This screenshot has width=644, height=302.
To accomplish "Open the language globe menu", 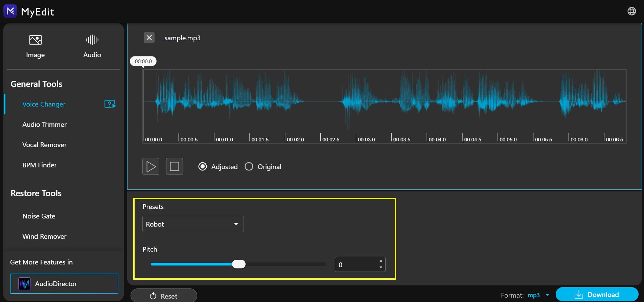I will click(631, 11).
